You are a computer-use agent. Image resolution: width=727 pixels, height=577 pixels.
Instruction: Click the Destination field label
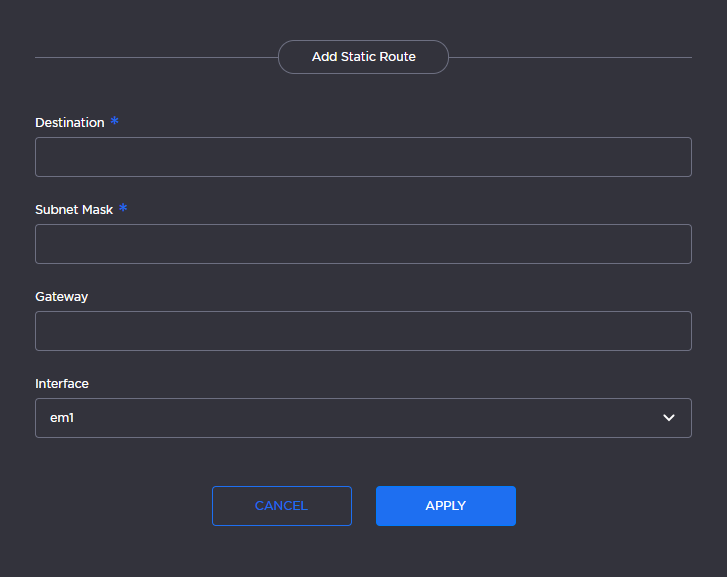[69, 123]
